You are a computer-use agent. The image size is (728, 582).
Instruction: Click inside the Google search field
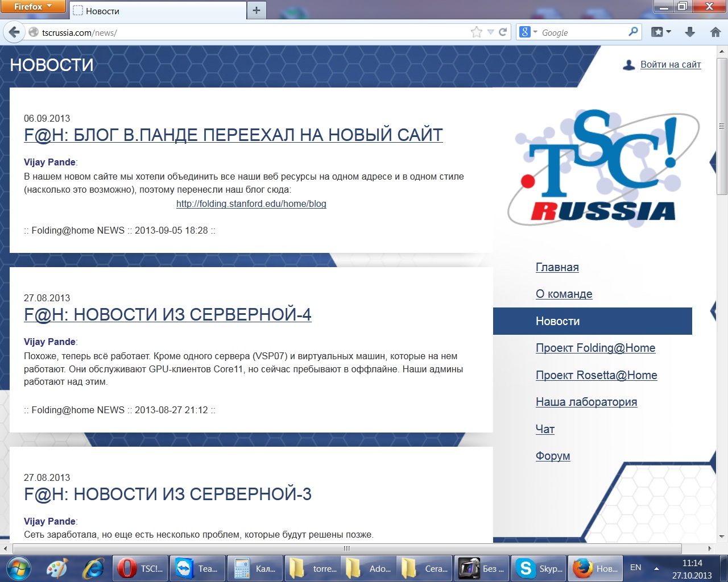583,32
